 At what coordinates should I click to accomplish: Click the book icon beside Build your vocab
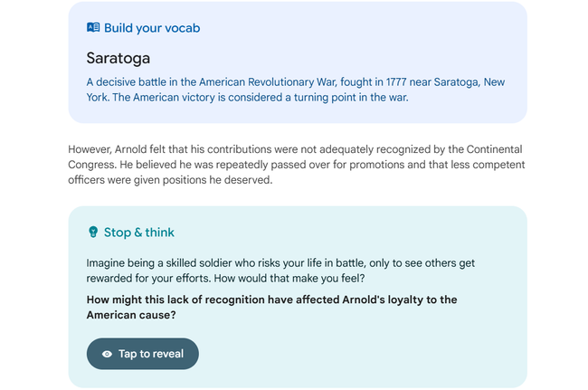pyautogui.click(x=93, y=28)
